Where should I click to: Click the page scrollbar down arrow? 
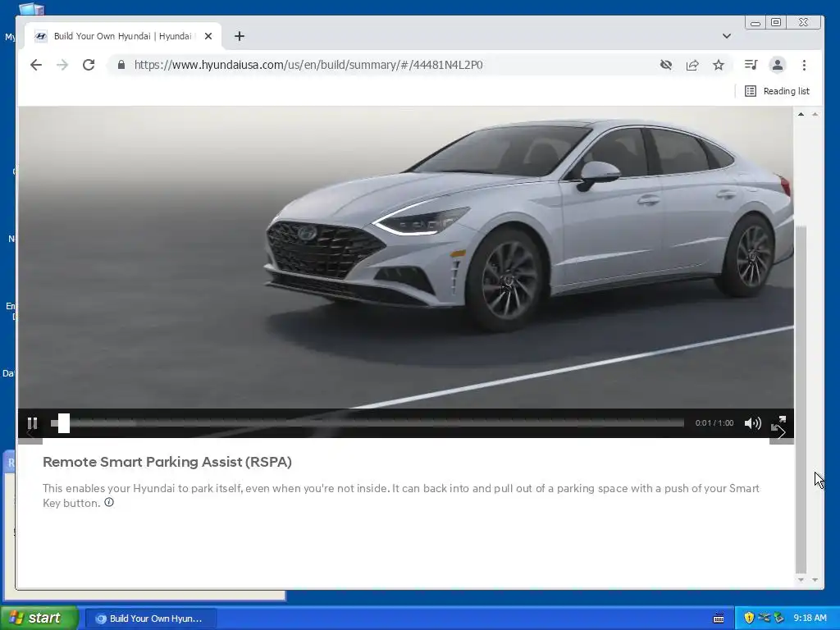pos(801,580)
